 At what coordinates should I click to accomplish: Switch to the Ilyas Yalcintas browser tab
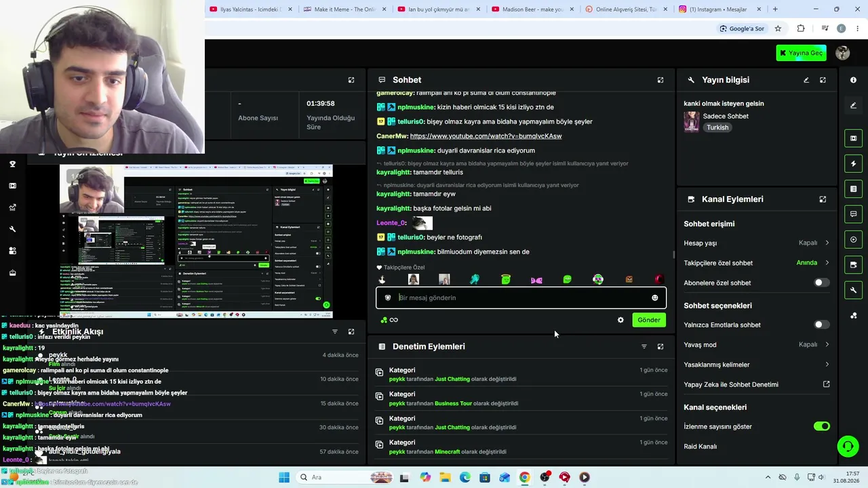pos(250,9)
